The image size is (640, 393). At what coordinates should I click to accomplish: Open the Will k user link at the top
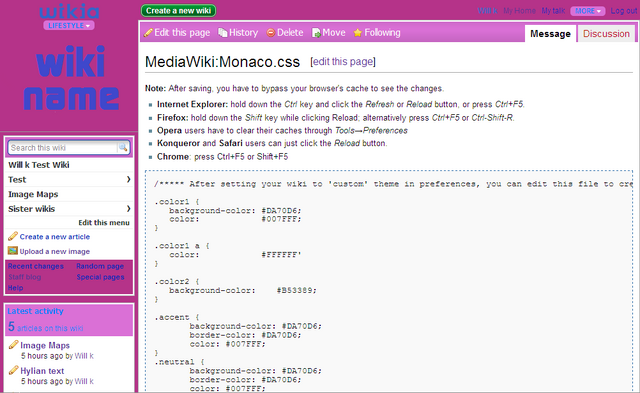pos(488,11)
